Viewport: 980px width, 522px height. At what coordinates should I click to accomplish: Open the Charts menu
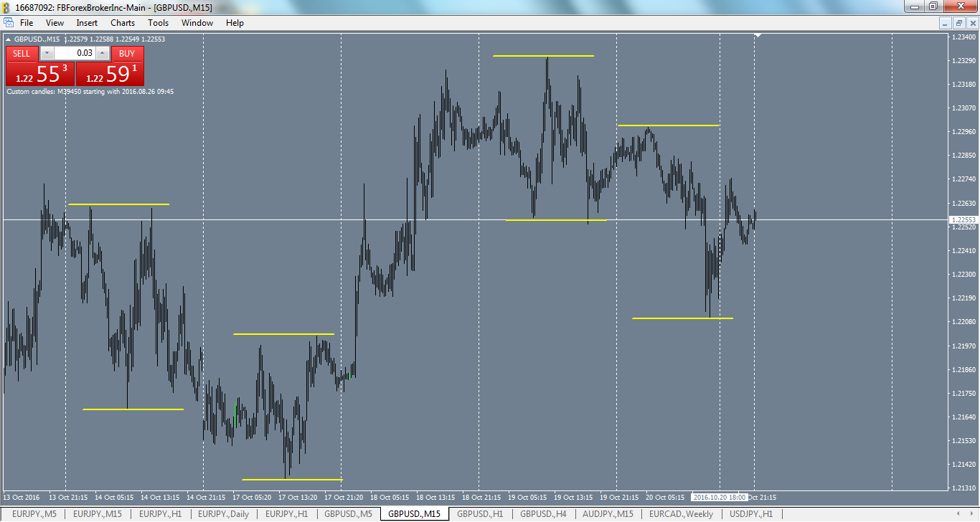tap(122, 22)
